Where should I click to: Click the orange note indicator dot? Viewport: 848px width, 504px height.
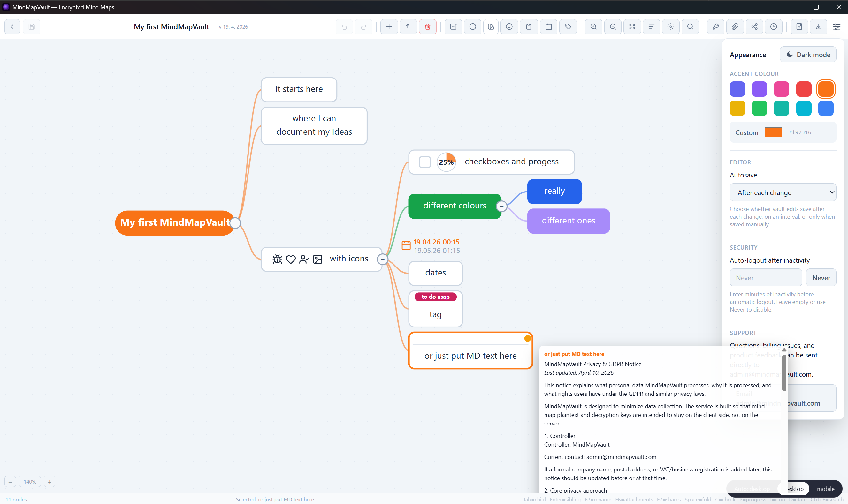click(527, 338)
